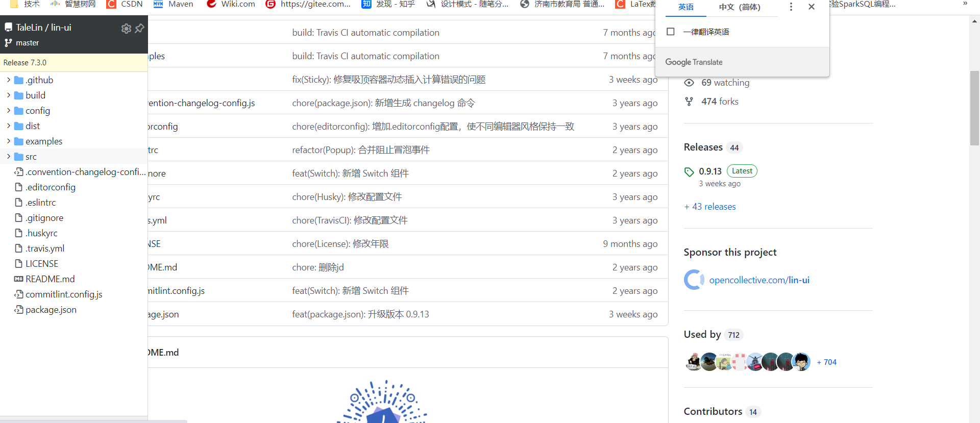Click the Latest release badge
Screen dimensions: 980x423
coord(742,171)
